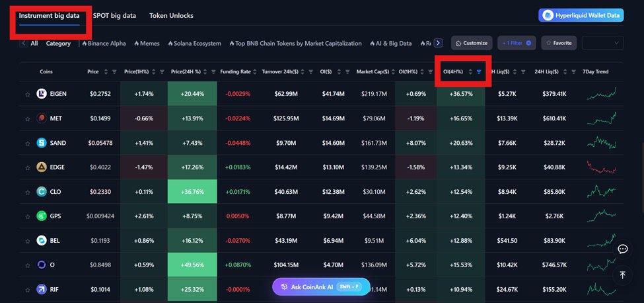Star SAND as favorite
Image resolution: width=644 pixels, height=303 pixels.
pos(28,144)
